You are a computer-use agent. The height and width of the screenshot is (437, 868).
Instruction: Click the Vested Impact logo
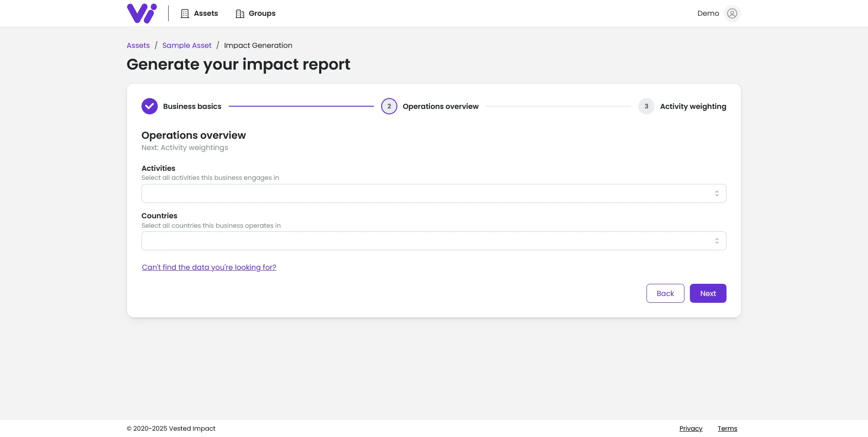[x=142, y=13]
